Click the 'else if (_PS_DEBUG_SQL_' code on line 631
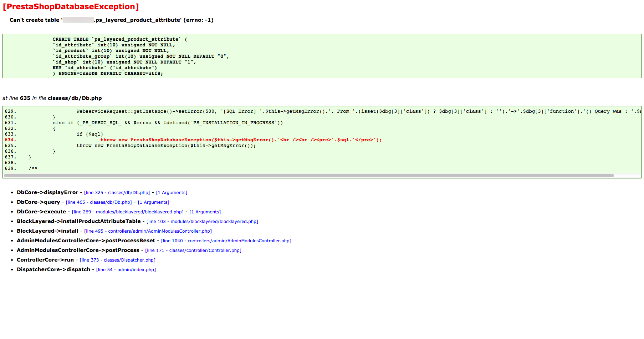Screen dimensions: 644x339 point(168,123)
